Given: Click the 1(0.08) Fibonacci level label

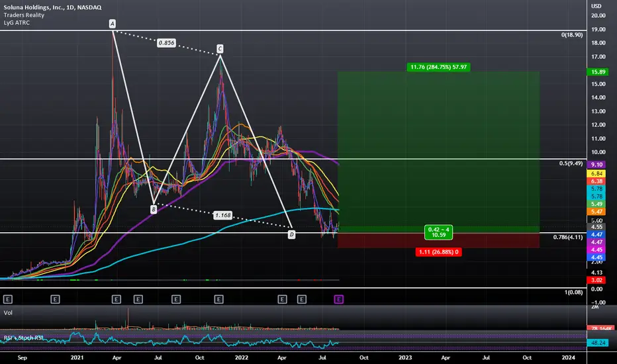Looking at the screenshot, I should 574,292.
